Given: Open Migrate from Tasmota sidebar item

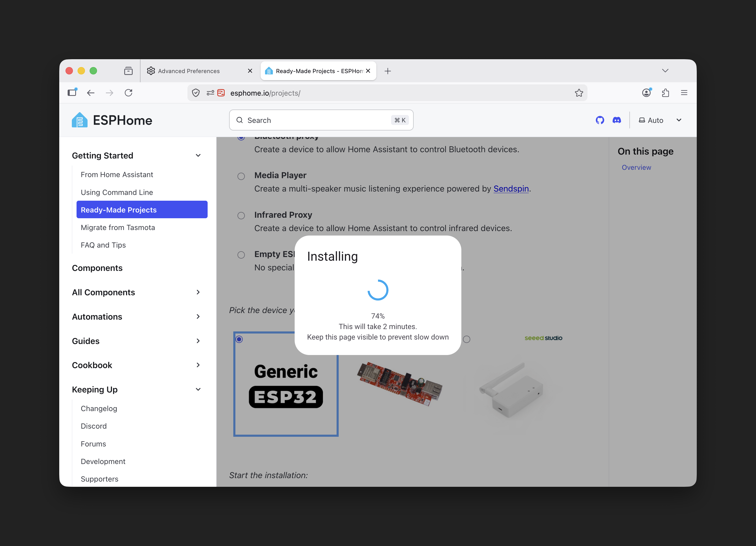Looking at the screenshot, I should pyautogui.click(x=118, y=227).
